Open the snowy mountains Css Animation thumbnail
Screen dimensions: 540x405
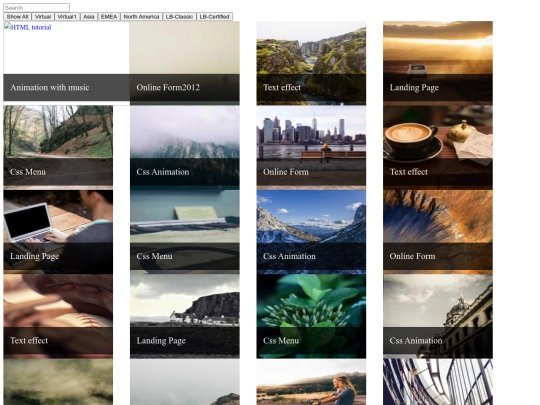tap(311, 232)
